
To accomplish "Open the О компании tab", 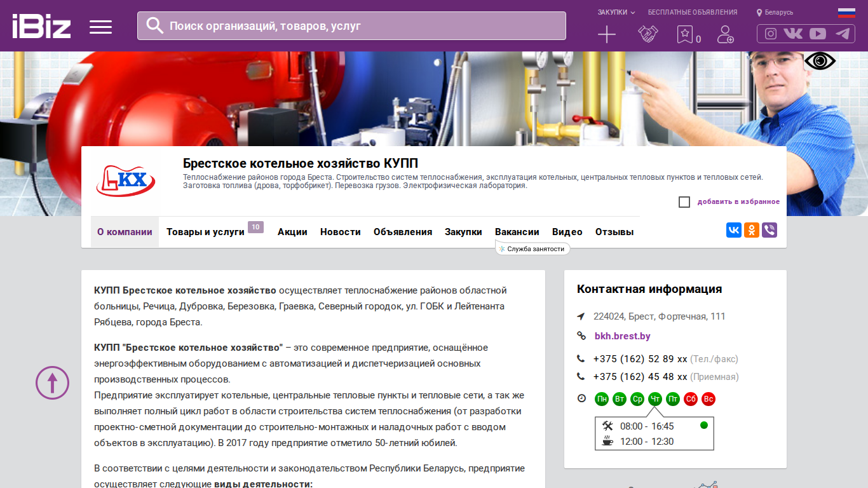I will (x=125, y=232).
